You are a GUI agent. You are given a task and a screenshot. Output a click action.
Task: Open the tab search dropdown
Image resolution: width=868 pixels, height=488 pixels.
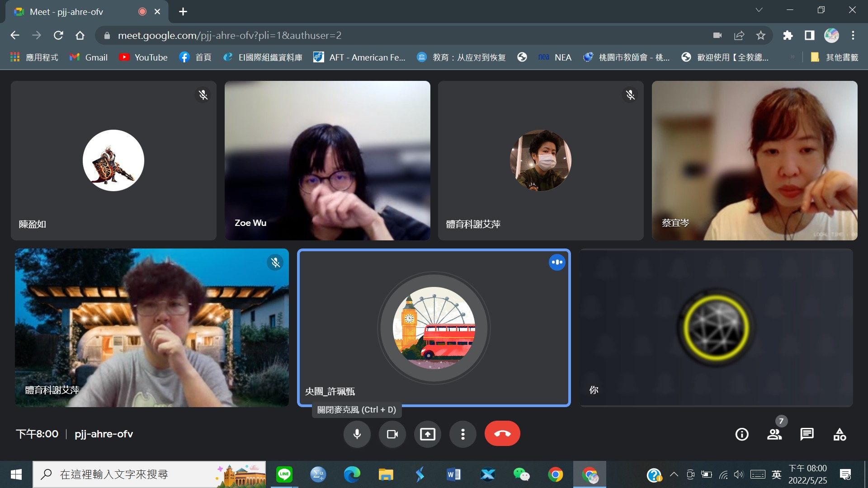(759, 10)
